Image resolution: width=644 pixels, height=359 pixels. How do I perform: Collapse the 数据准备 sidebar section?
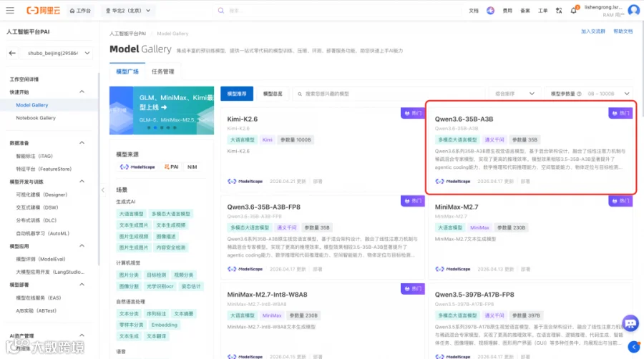point(82,143)
